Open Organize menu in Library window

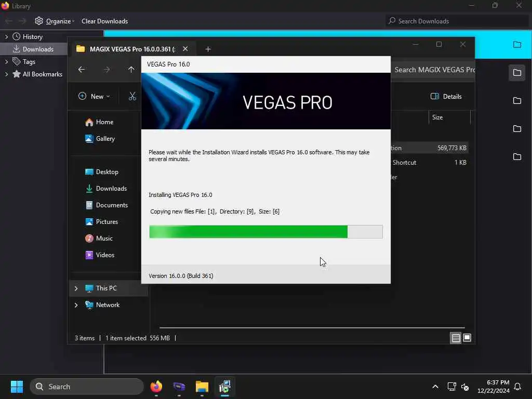[x=54, y=21]
